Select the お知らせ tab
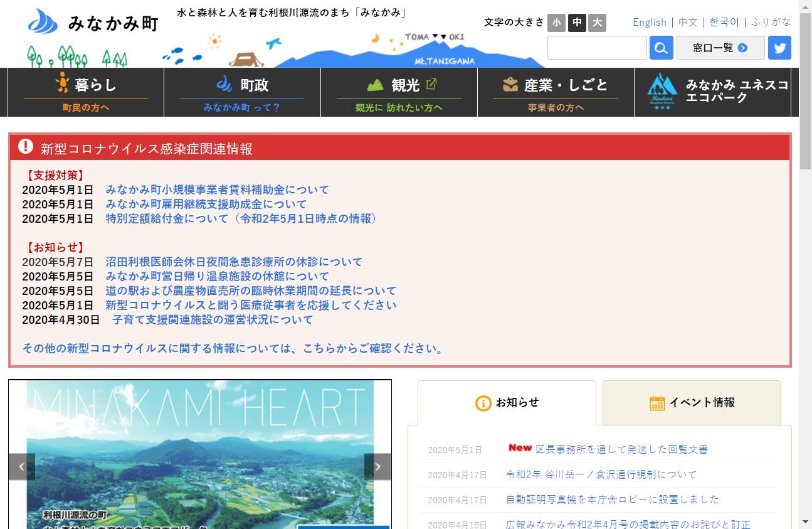The width and height of the screenshot is (812, 529). [x=507, y=403]
